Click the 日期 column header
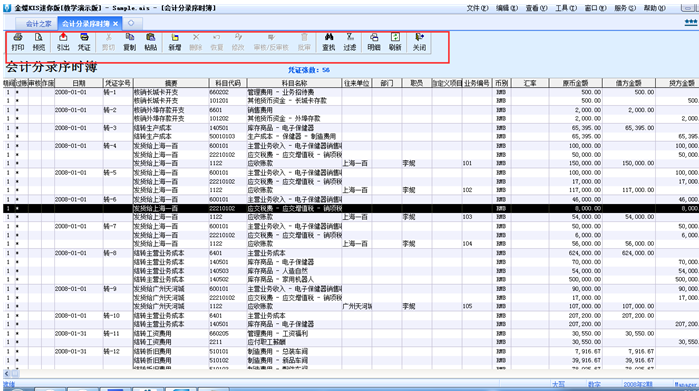This screenshot has height=391, width=699. click(79, 83)
